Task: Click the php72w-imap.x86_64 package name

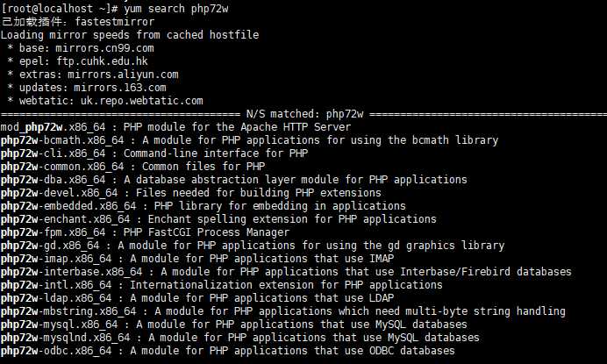Action: pos(56,259)
